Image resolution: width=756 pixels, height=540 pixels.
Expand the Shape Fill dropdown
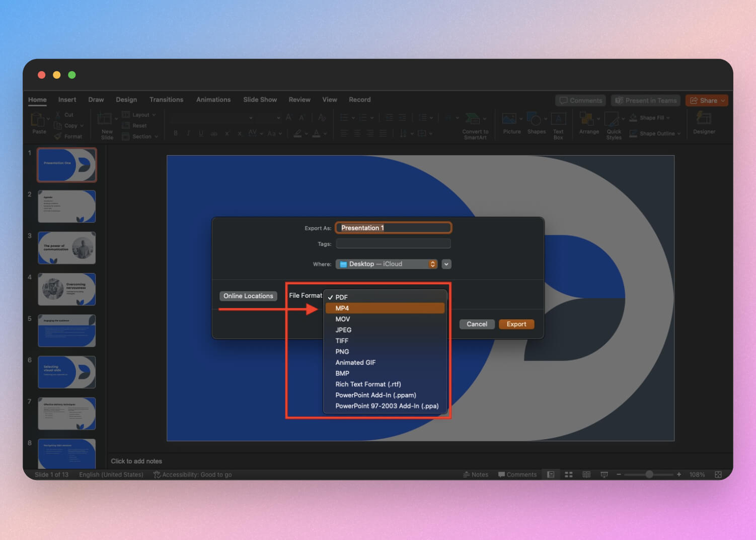(668, 117)
